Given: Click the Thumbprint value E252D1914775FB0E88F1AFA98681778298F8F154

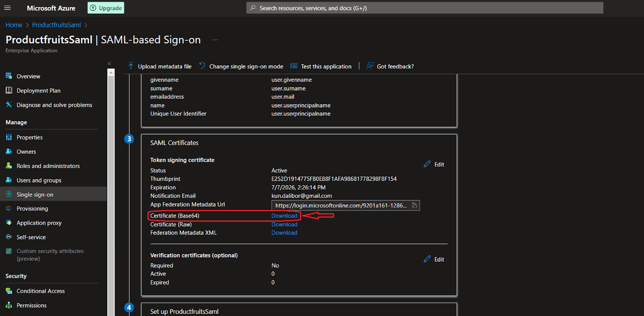Looking at the screenshot, I should 334,179.
